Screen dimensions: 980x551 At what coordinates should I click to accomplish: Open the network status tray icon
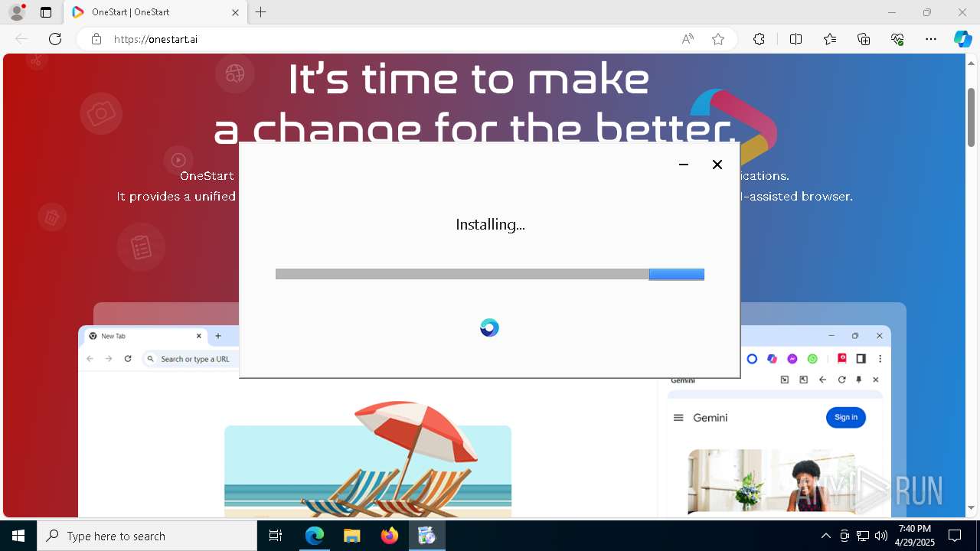pos(863,536)
